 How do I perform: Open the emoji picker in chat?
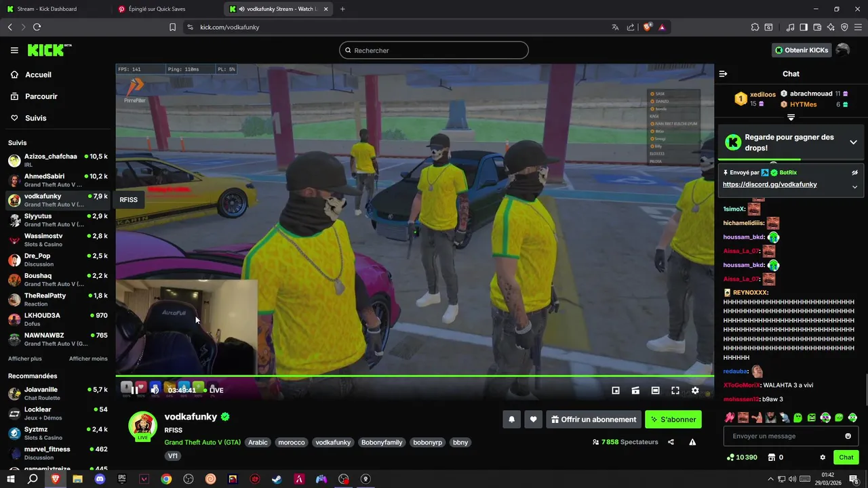coord(848,436)
